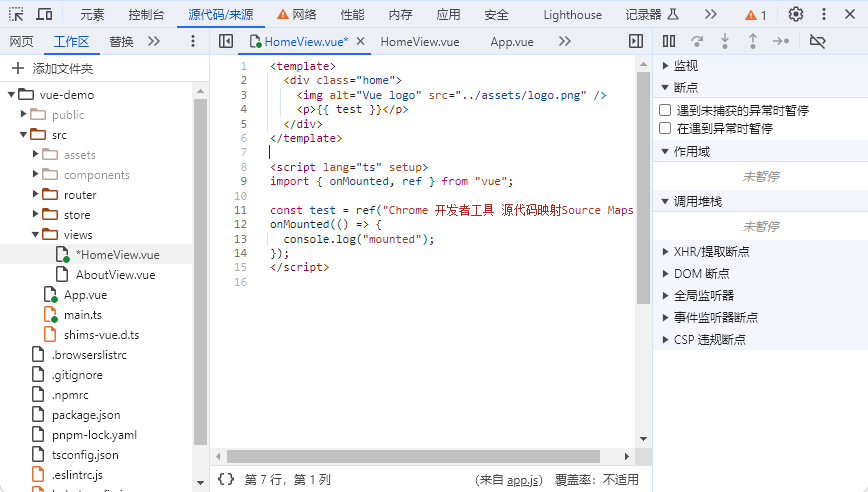Collapse the views folder arrow
Image resolution: width=868 pixels, height=492 pixels.
[x=35, y=235]
